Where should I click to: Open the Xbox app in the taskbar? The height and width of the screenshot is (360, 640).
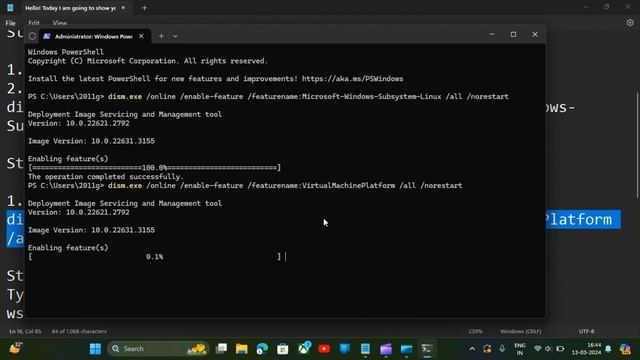point(304,348)
